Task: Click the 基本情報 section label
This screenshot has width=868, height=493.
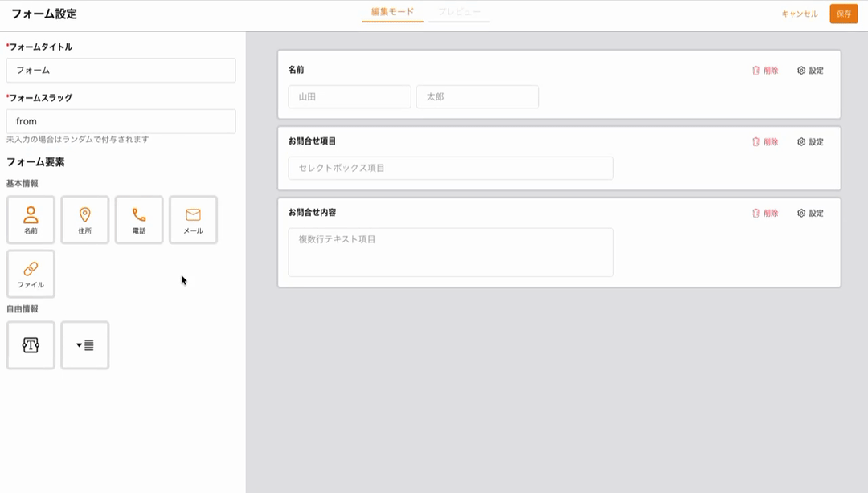Action: tap(23, 184)
